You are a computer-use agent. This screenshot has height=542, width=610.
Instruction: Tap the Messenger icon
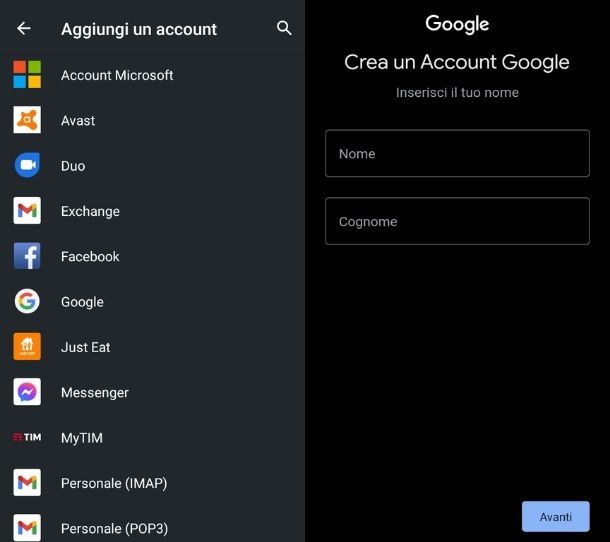click(x=27, y=392)
